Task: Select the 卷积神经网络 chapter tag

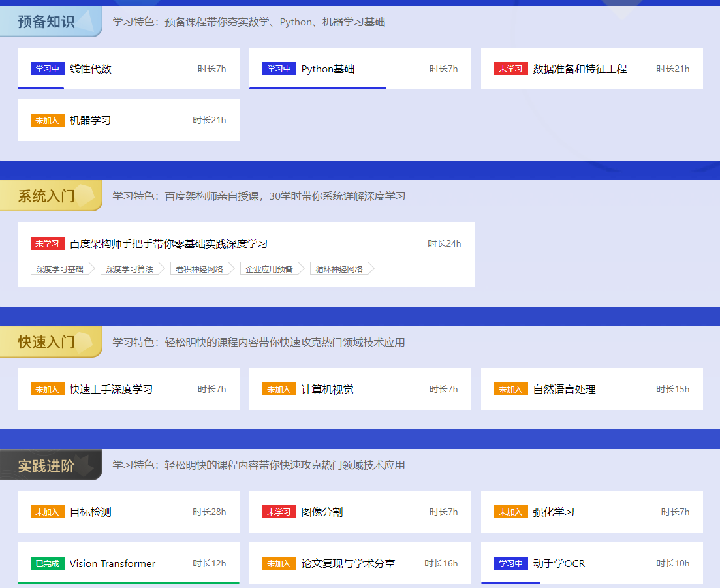Action: tap(202, 269)
